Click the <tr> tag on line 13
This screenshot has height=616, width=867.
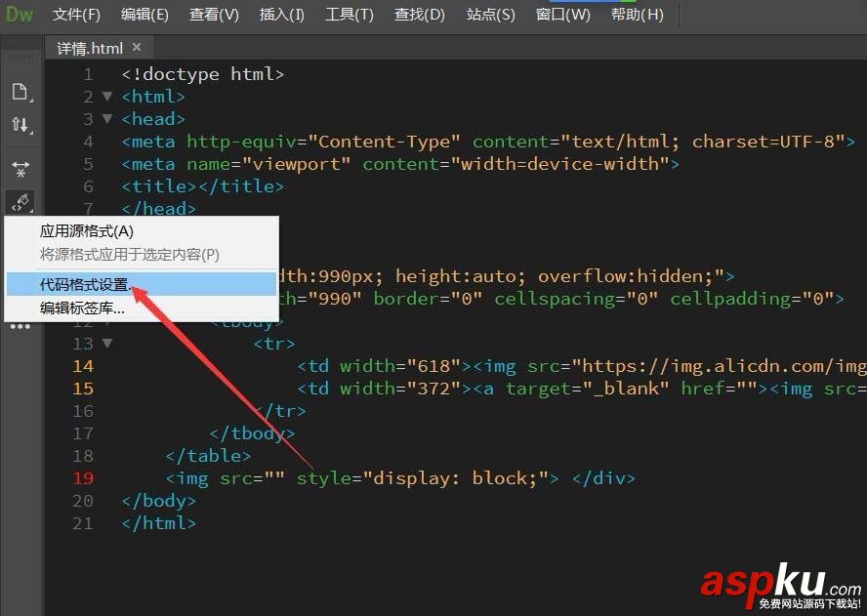(x=273, y=344)
